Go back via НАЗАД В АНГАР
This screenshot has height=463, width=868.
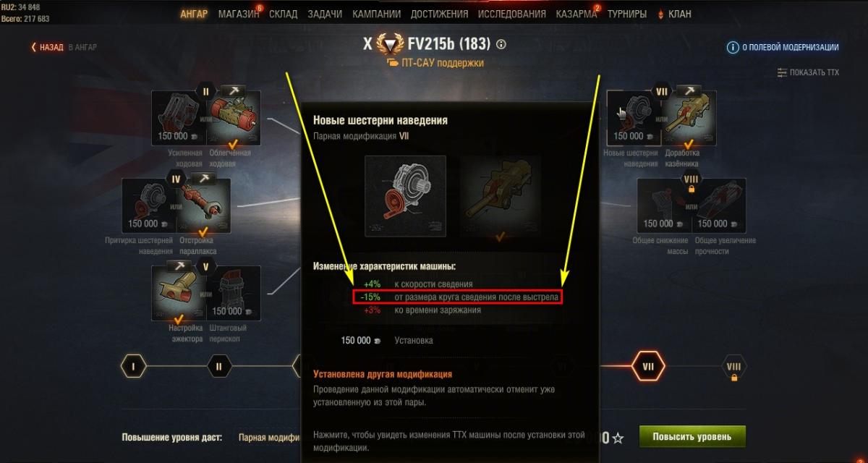coord(64,47)
